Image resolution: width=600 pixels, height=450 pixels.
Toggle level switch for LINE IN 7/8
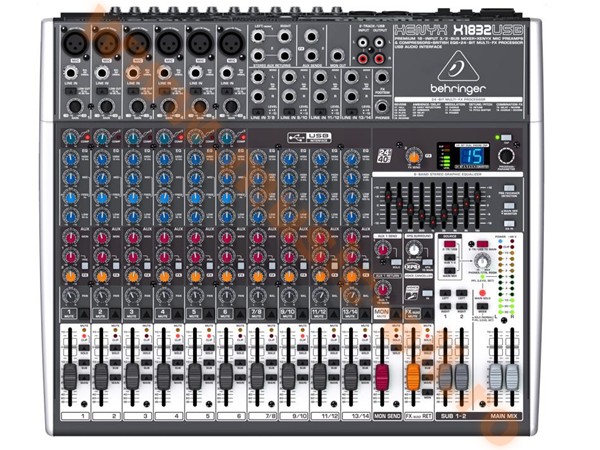click(258, 112)
